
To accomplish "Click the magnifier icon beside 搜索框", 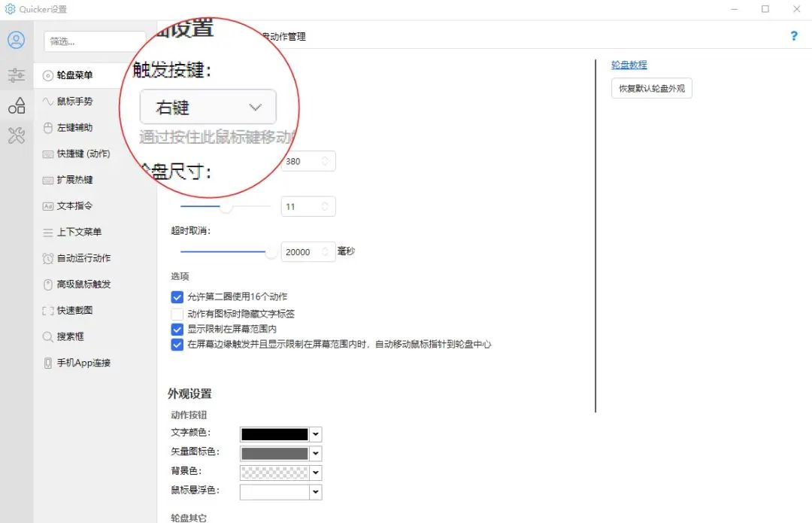I will [x=47, y=336].
